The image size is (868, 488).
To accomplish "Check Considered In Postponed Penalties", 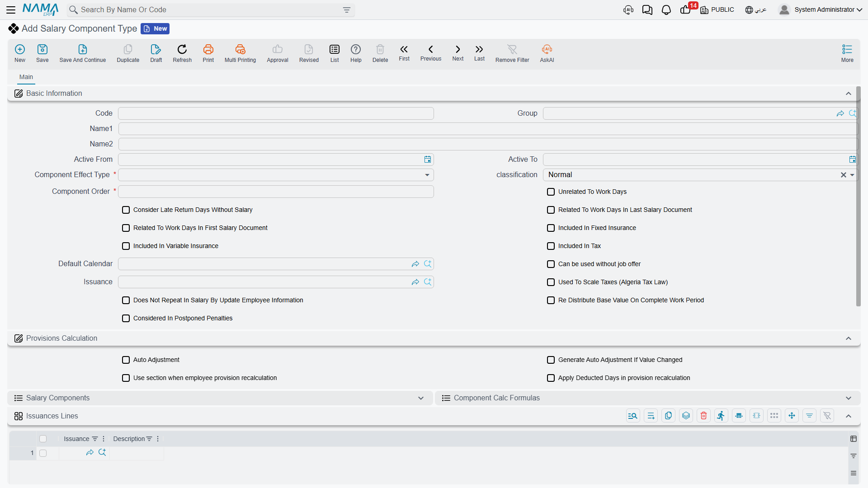I will (126, 318).
